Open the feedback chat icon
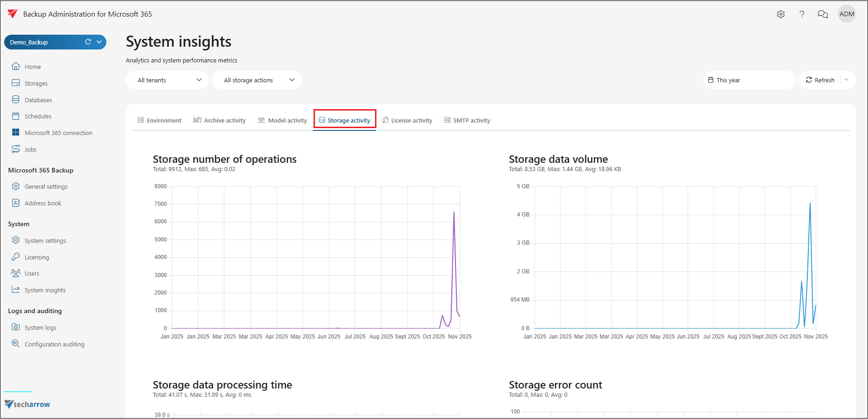The image size is (868, 419). pyautogui.click(x=823, y=14)
